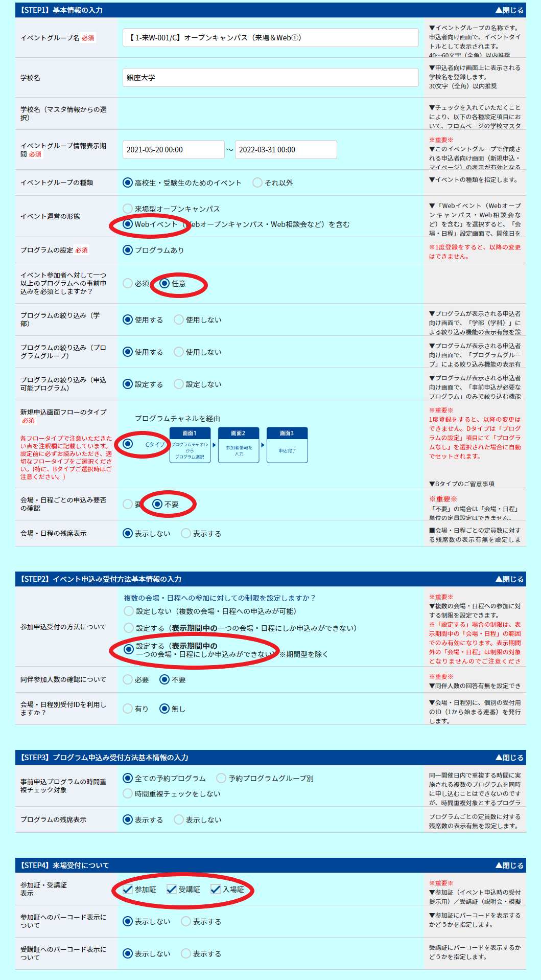Select プログラムあり radio button
541x980 pixels.
coord(128,250)
